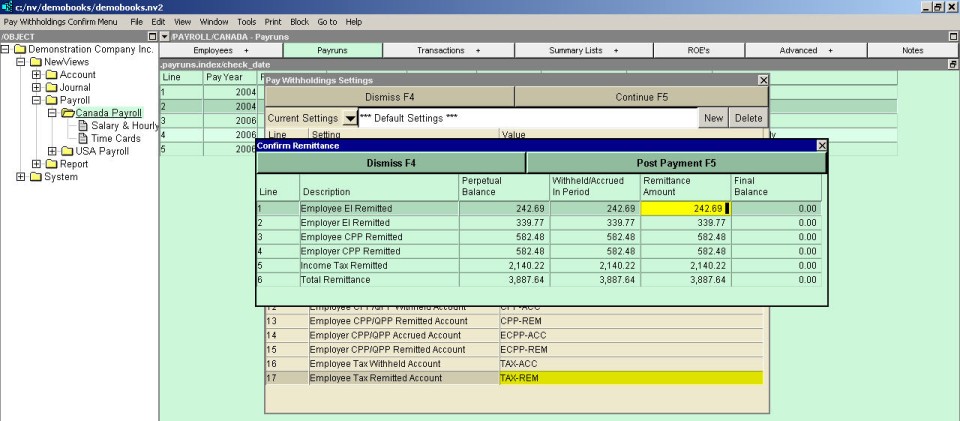The image size is (960, 421).
Task: Click the restore icon on the payruns index bar
Action: pyautogui.click(x=953, y=64)
